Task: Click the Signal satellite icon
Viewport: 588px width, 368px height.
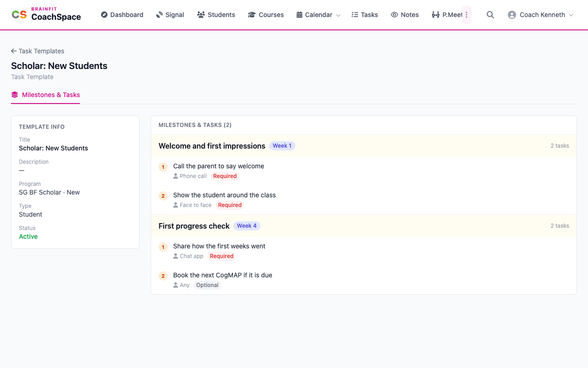Action: coord(159,15)
